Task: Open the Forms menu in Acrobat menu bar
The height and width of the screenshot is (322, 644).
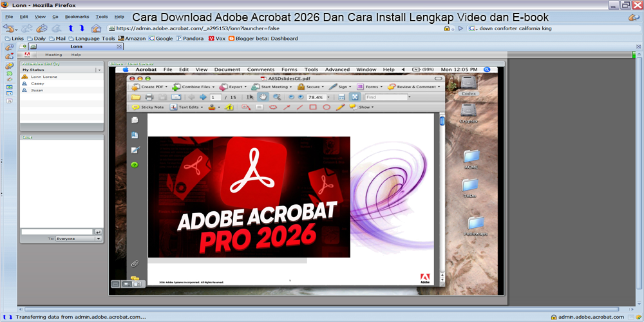Action: 289,70
